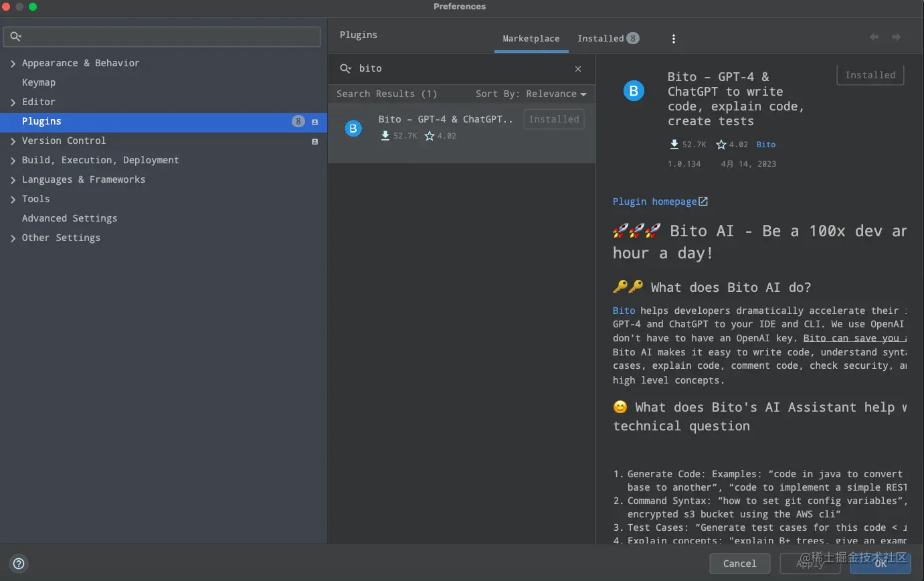The image size is (924, 581).
Task: Click the Bito link in the description
Action: pyautogui.click(x=624, y=311)
